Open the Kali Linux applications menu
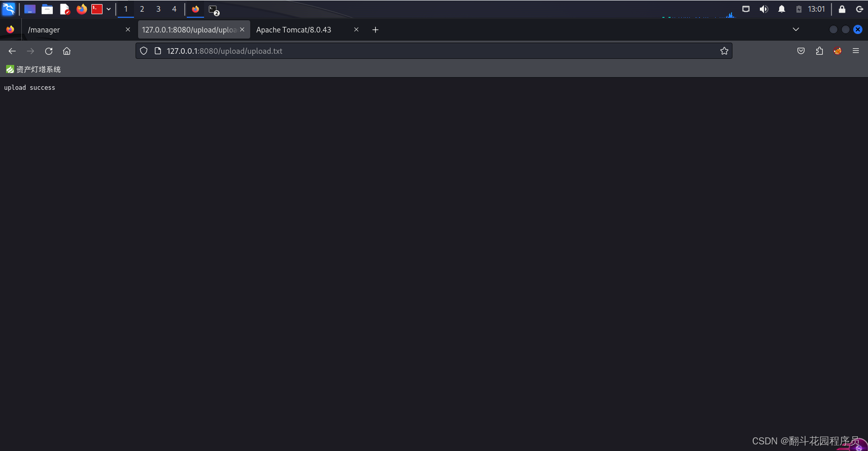Viewport: 868px width, 451px height. (x=9, y=9)
